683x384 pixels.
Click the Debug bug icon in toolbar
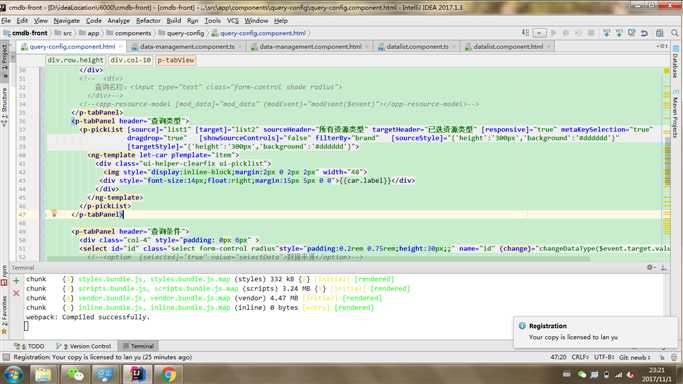click(x=566, y=33)
